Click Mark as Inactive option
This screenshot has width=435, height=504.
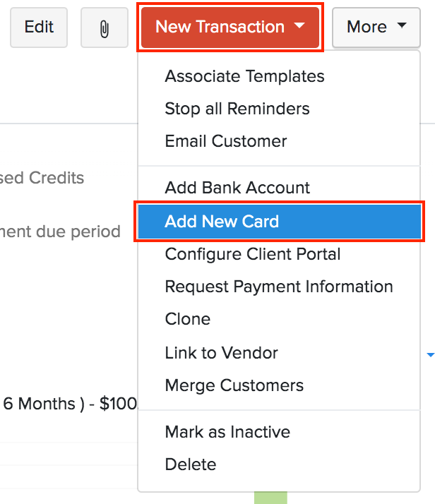coord(227,432)
